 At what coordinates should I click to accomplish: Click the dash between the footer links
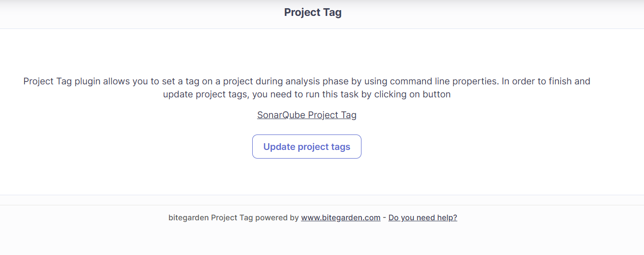point(385,218)
